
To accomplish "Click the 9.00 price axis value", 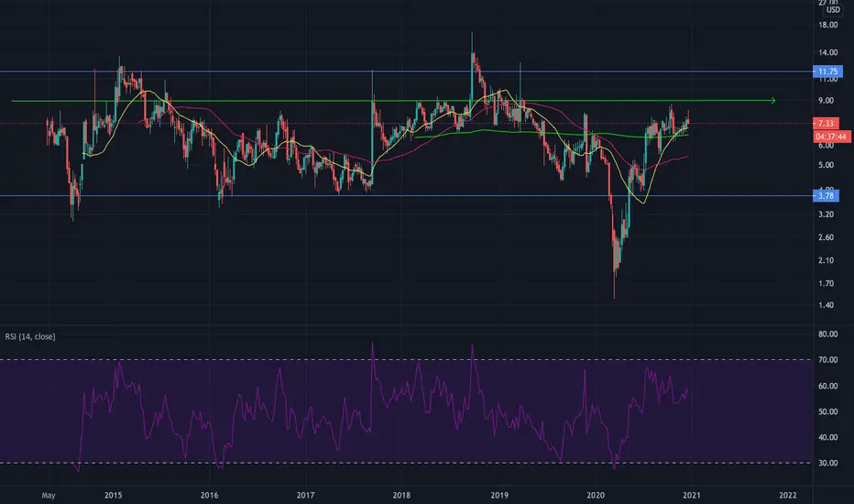I will 827,101.
